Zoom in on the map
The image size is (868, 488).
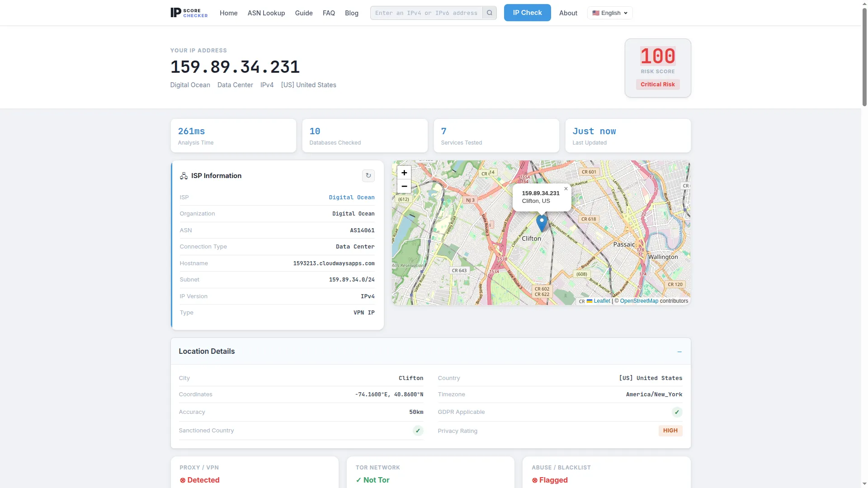pos(404,173)
